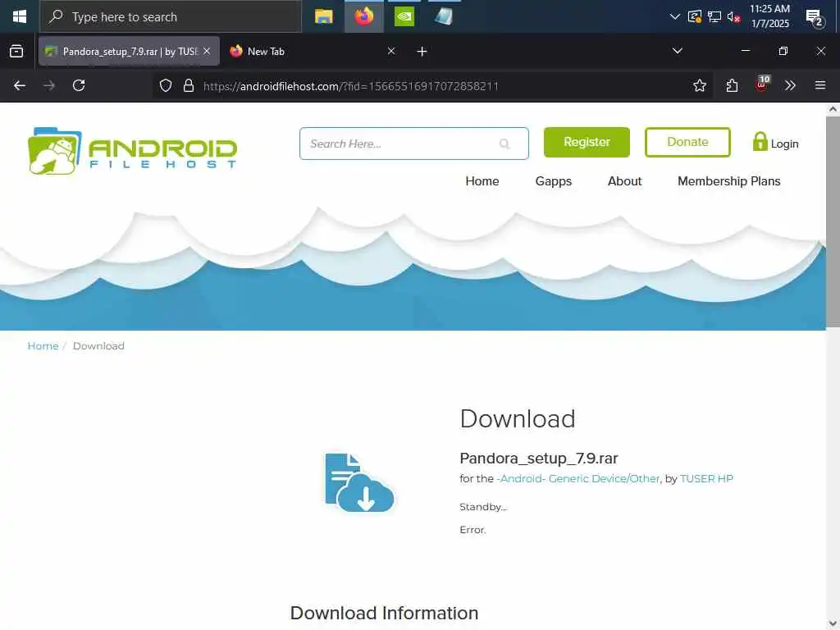Open Firefox View tab overview button
This screenshot has width=840, height=630.
16,51
